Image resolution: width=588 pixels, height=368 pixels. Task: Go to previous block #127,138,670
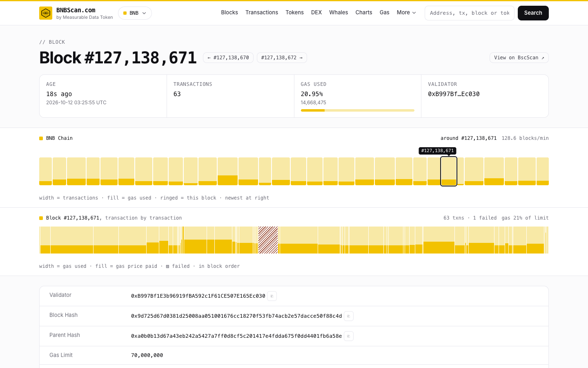tap(228, 58)
